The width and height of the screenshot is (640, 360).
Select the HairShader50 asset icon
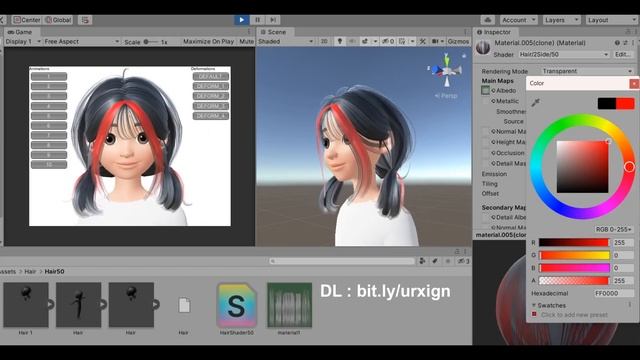tap(237, 305)
